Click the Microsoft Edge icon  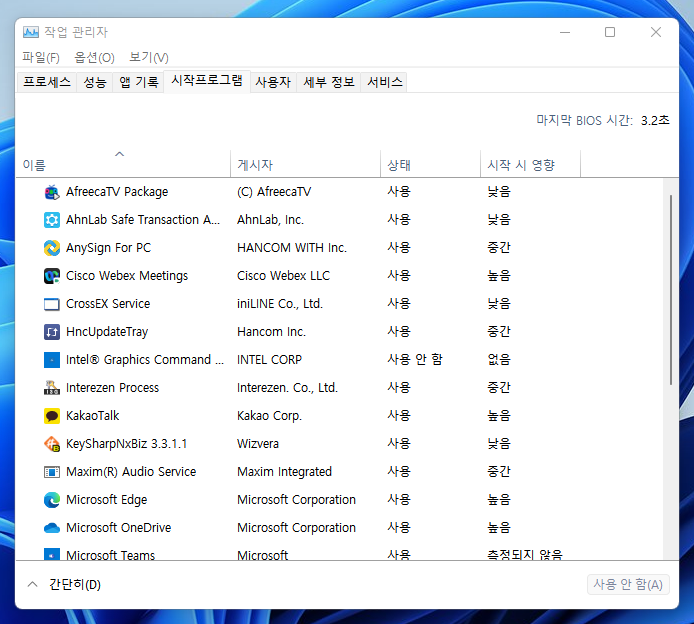tap(52, 500)
